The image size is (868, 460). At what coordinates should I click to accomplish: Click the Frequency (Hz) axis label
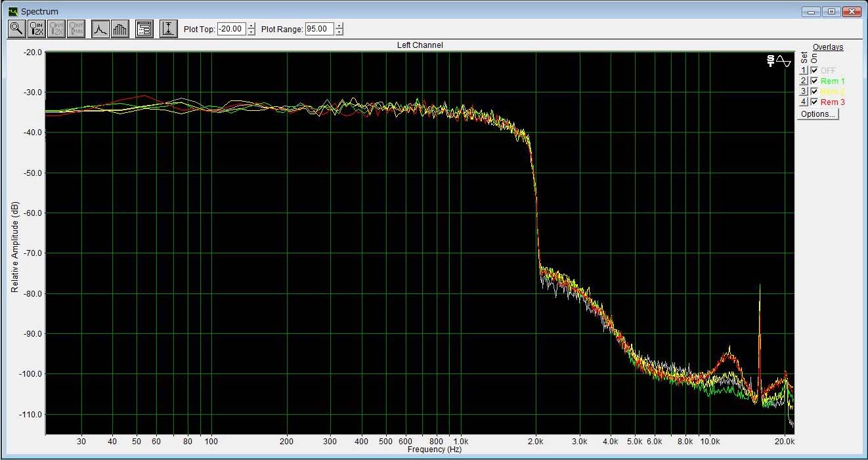point(435,450)
